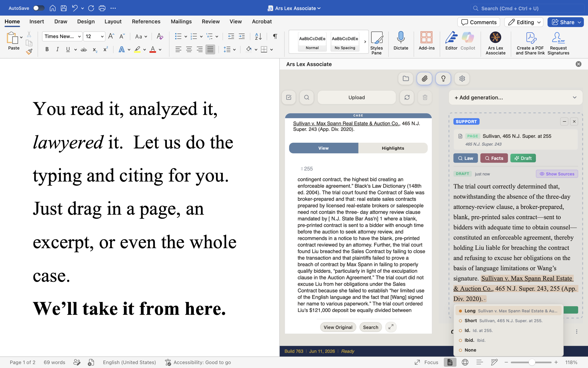Switch to the References ribbon tab
Screen dimensions: 588x368
[146, 21]
